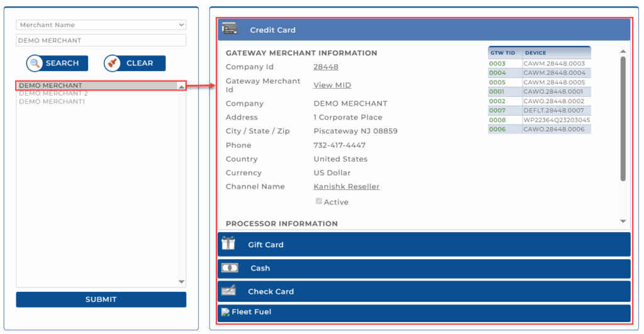
Task: Click the cash bill icon
Action: point(229,268)
